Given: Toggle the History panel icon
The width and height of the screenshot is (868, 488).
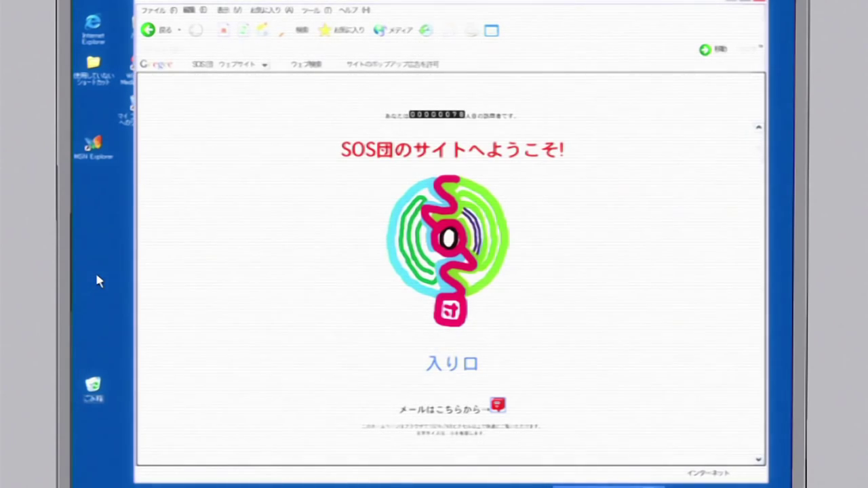Looking at the screenshot, I should [425, 30].
